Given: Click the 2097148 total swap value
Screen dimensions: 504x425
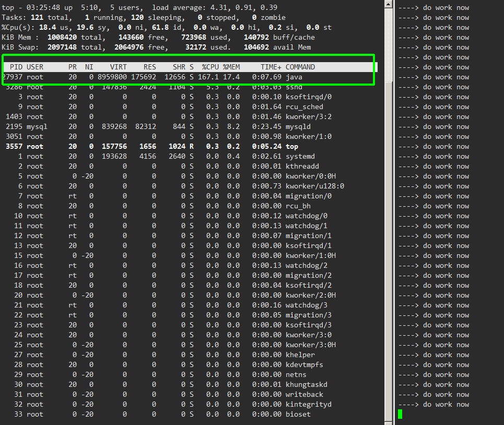Looking at the screenshot, I should 62,47.
